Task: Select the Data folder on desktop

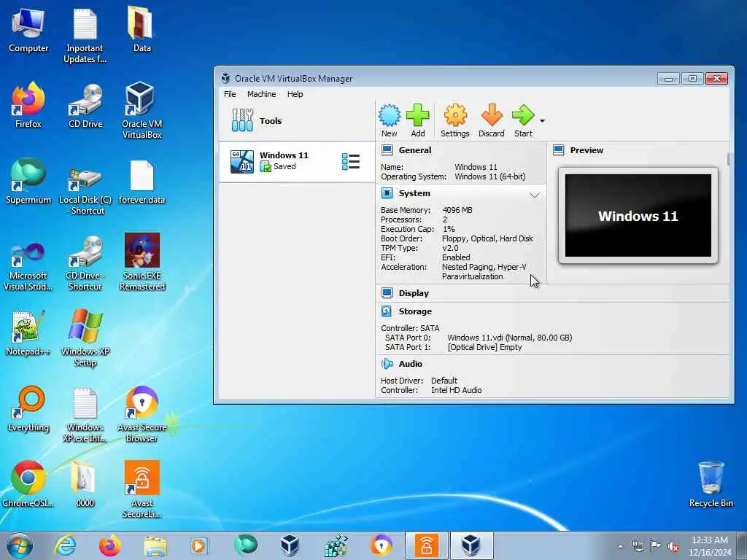Action: coord(142,29)
